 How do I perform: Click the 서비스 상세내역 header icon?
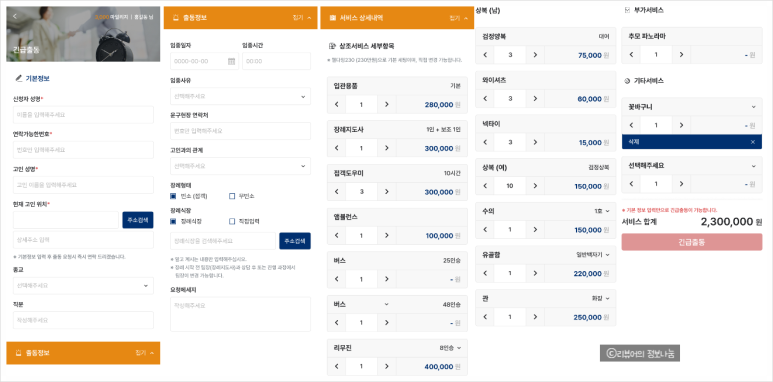332,18
